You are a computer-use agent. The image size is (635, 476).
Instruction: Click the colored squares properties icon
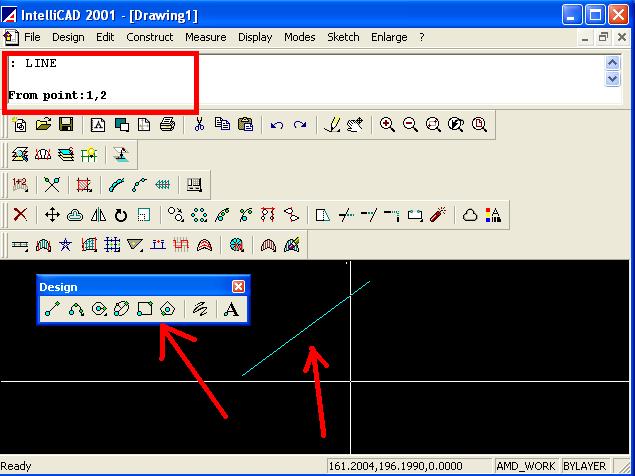493,215
